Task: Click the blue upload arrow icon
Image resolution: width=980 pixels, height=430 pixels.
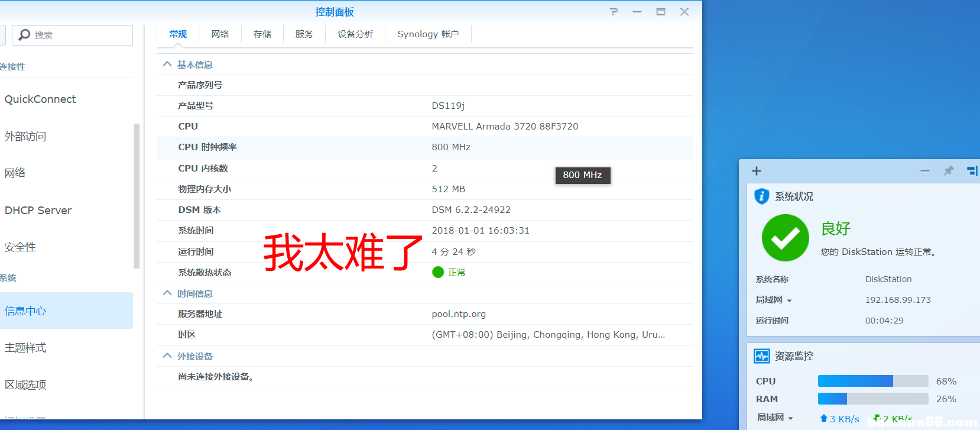Action: (x=824, y=419)
